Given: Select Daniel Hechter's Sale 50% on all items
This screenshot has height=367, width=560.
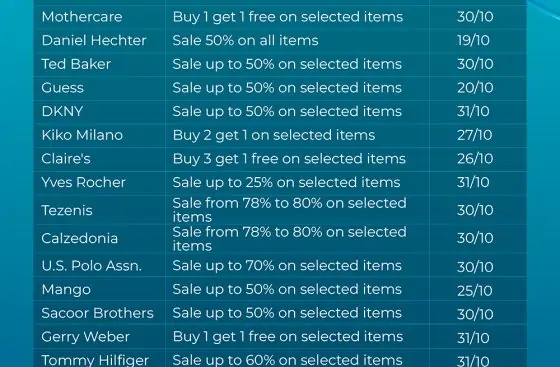Looking at the screenshot, I should coord(245,40).
